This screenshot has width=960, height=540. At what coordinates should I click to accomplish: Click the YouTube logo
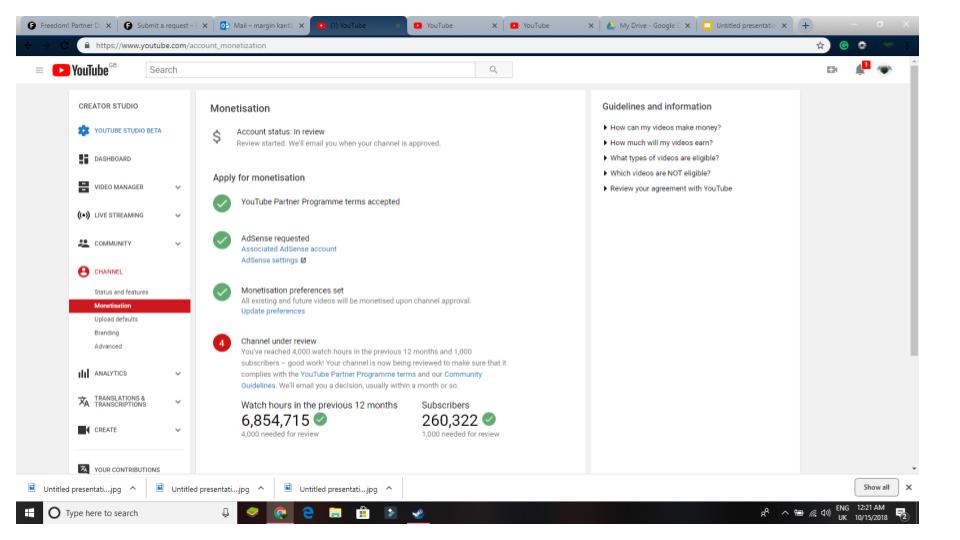(81, 70)
